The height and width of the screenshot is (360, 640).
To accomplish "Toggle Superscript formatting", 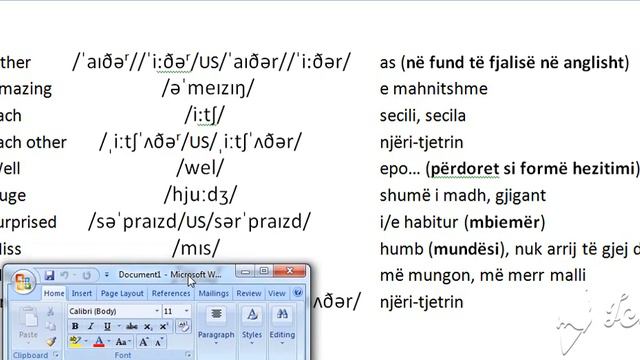I will [x=164, y=326].
